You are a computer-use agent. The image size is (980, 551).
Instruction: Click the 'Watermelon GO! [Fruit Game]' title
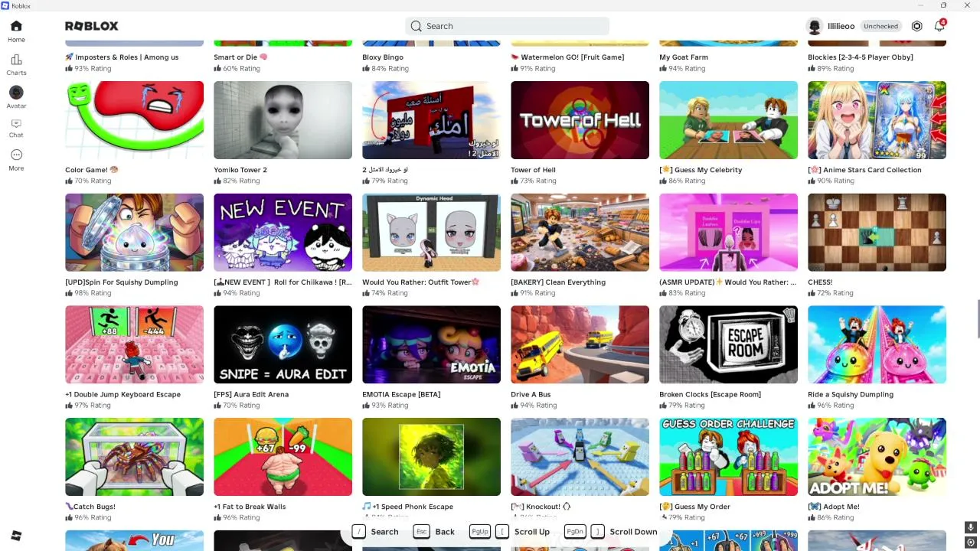[567, 57]
